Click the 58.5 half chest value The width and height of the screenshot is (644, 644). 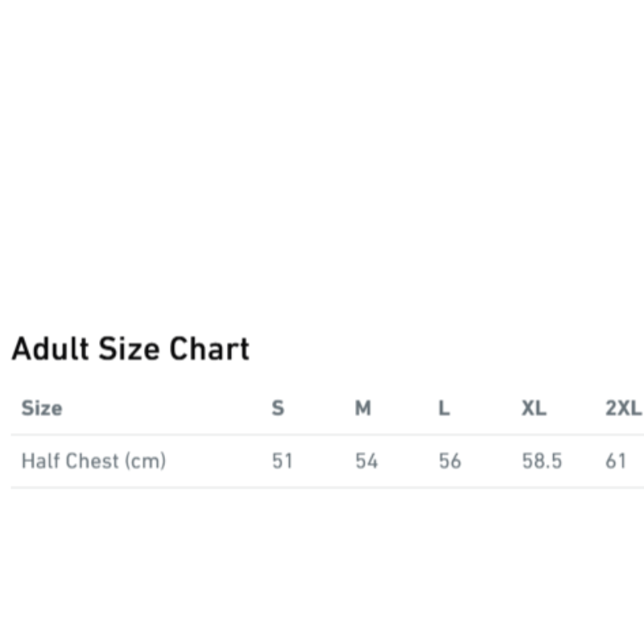click(x=542, y=461)
